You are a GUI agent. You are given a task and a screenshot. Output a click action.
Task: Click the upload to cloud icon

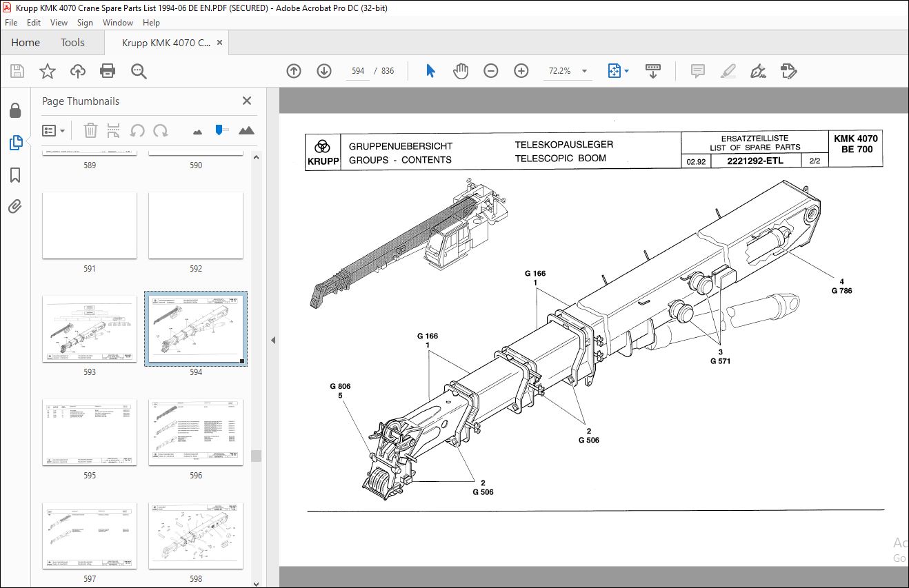(78, 71)
